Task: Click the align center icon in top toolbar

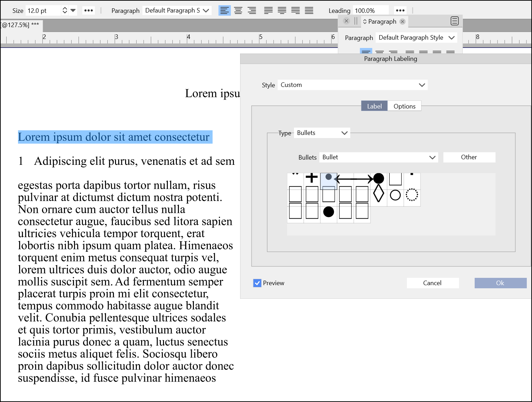Action: (238, 10)
